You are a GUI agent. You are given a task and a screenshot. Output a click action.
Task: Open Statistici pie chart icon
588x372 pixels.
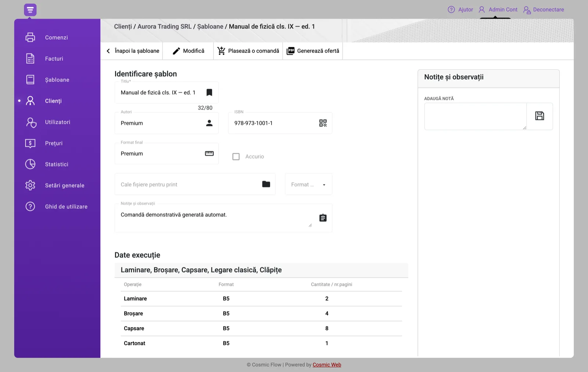30,164
